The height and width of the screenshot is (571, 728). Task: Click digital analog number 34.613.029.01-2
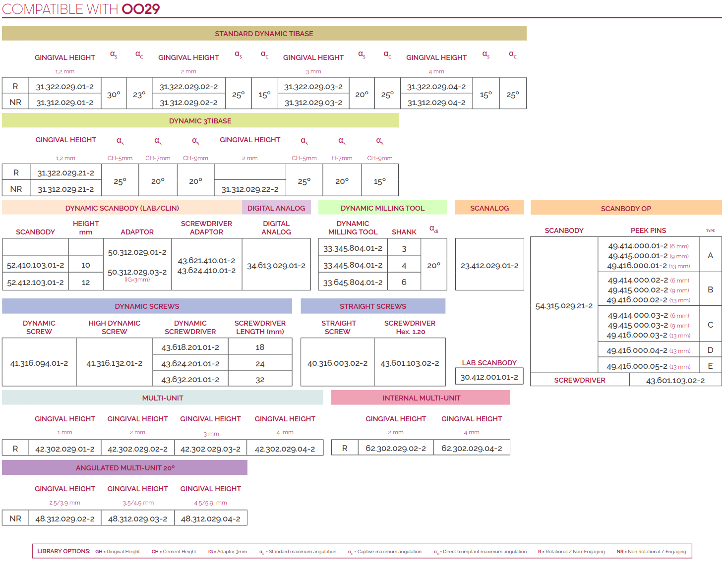click(x=276, y=266)
